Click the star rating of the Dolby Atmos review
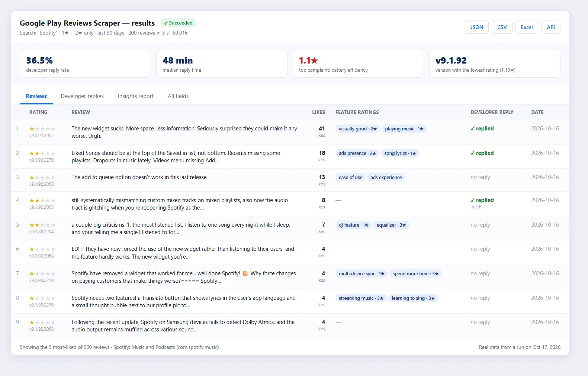 coord(42,322)
